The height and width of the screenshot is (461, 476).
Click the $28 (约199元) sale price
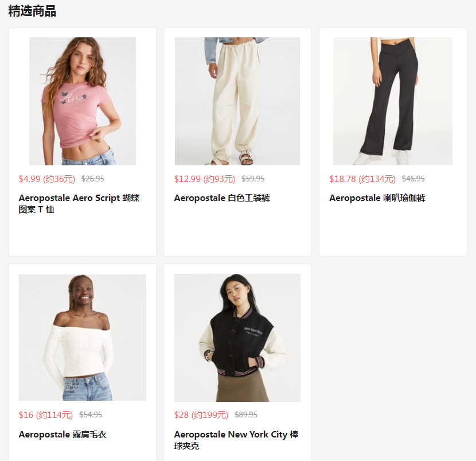(201, 415)
